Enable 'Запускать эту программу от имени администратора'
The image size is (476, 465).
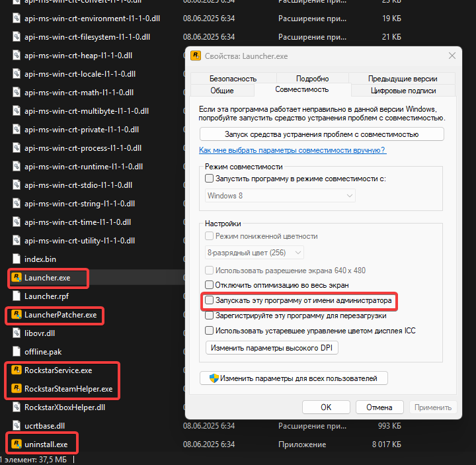209,300
